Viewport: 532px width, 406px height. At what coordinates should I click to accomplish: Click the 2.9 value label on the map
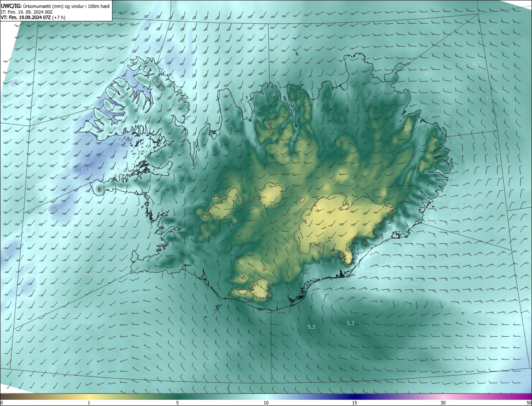[408, 128]
